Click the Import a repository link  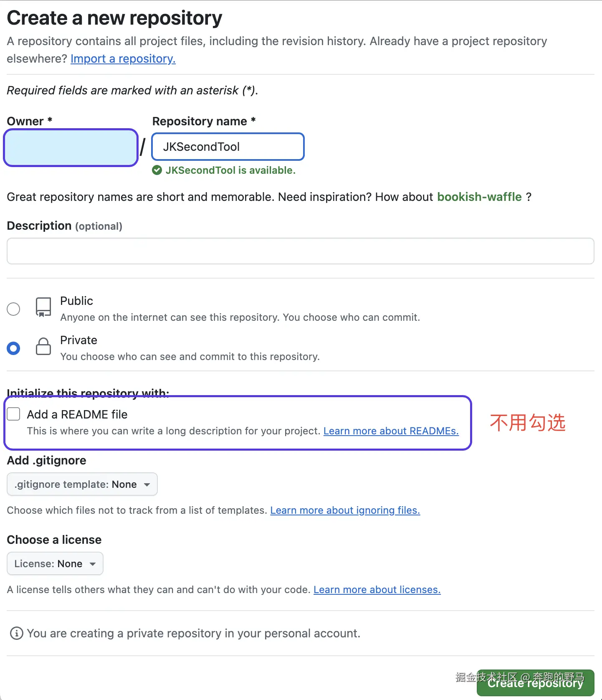123,58
